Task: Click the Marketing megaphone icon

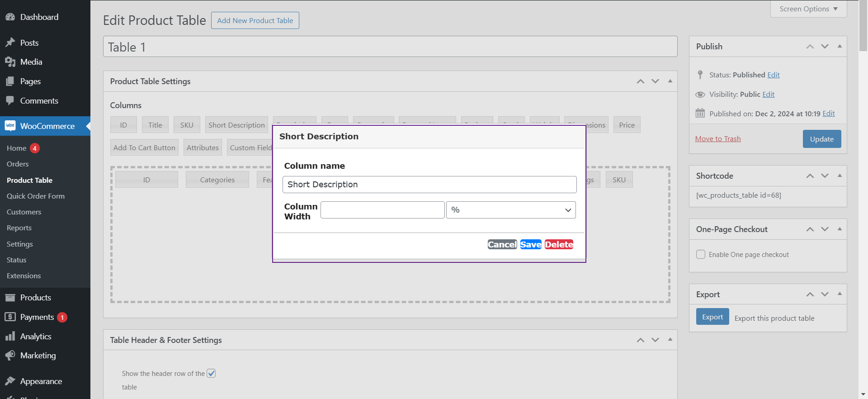Action: pos(10,356)
